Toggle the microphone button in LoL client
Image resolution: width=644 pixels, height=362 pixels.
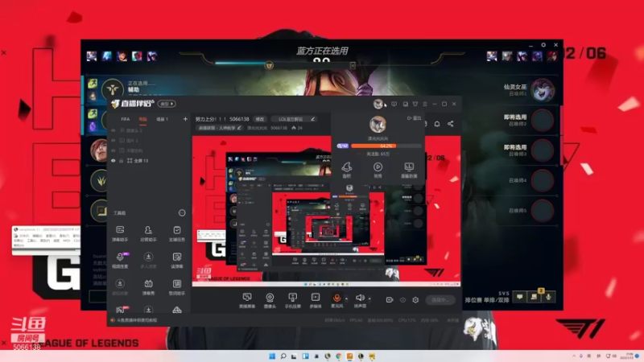click(x=549, y=296)
